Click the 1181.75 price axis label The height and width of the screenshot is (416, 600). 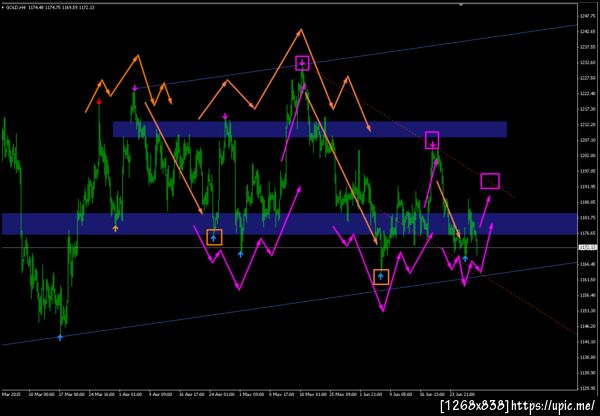point(587,218)
